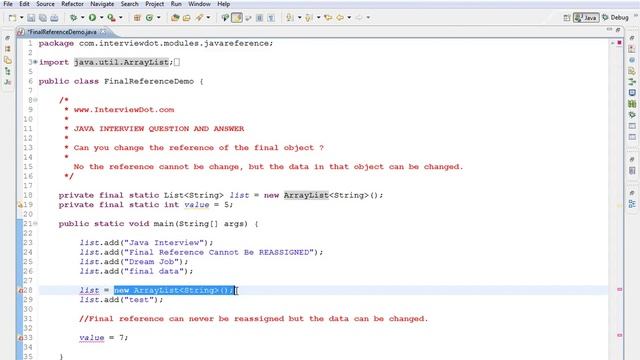The height and width of the screenshot is (360, 640).
Task: Click the Next Annotation icon
Action: [x=290, y=18]
